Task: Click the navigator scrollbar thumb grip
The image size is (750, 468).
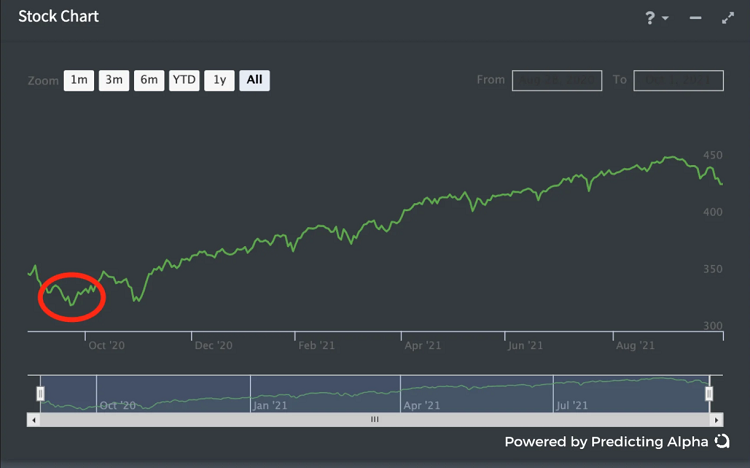Action: (x=375, y=419)
